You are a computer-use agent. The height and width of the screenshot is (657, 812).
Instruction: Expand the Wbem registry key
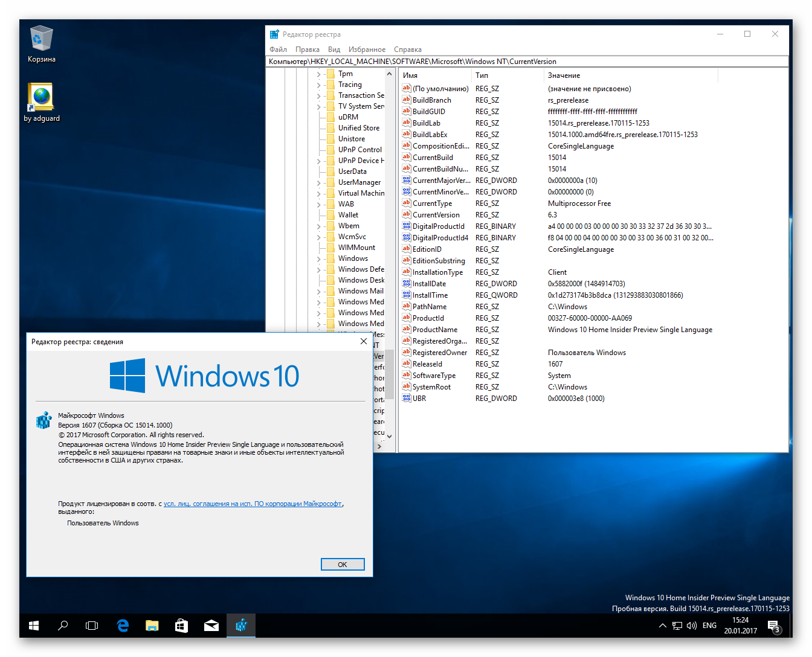tap(319, 226)
